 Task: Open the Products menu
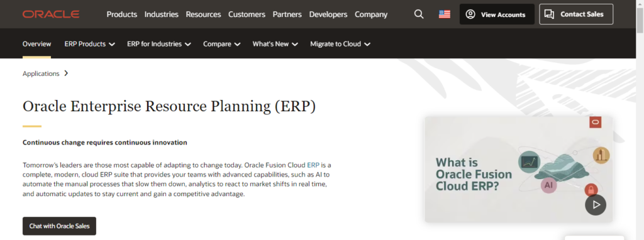121,14
